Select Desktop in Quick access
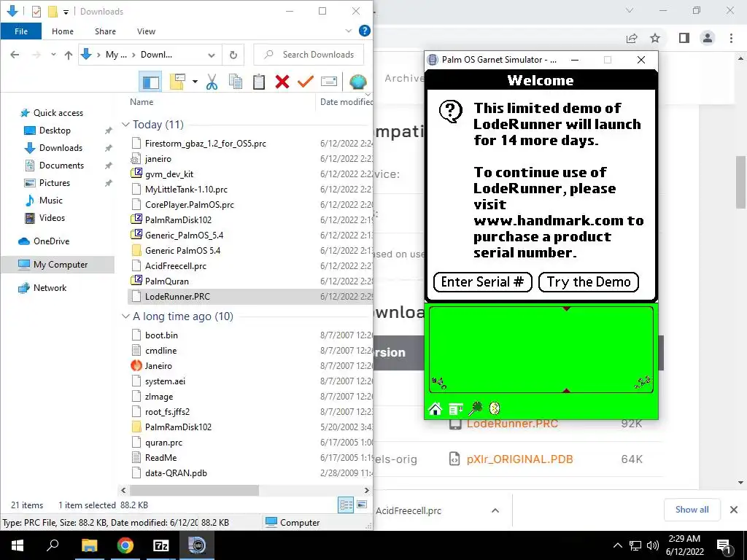747x560 pixels. point(55,131)
